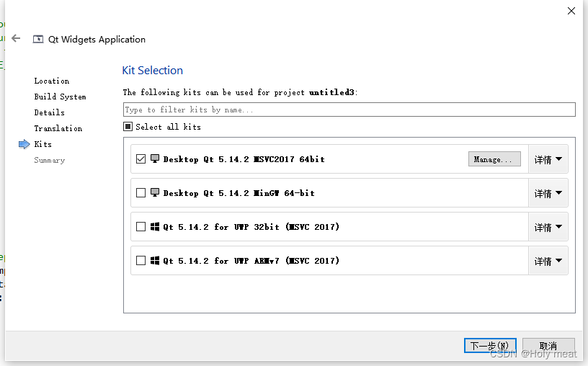Image resolution: width=588 pixels, height=366 pixels.
Task: Go back with the left arrow icon
Action: pyautogui.click(x=16, y=38)
